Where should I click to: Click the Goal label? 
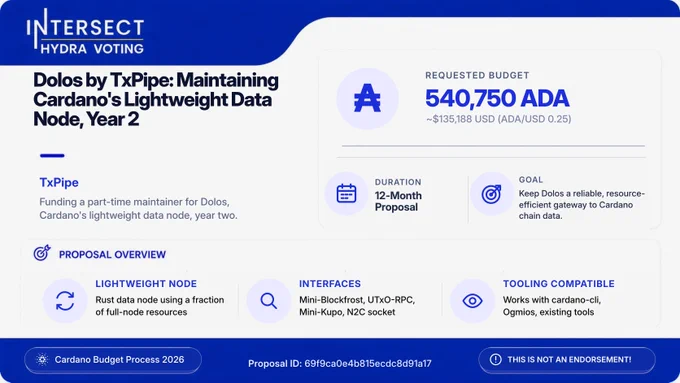click(531, 180)
